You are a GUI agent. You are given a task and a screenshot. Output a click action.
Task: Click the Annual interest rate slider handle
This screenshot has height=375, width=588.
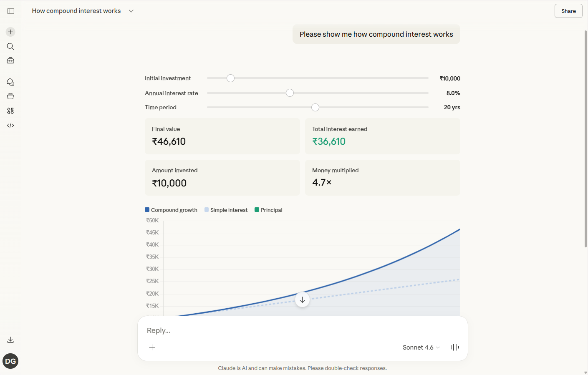pos(290,93)
